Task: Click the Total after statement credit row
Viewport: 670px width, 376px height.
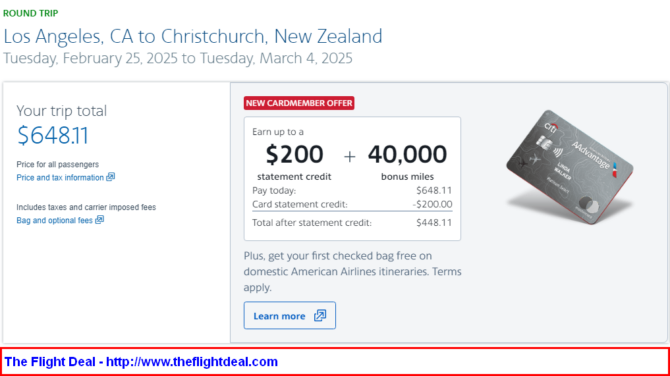Action: click(x=352, y=223)
